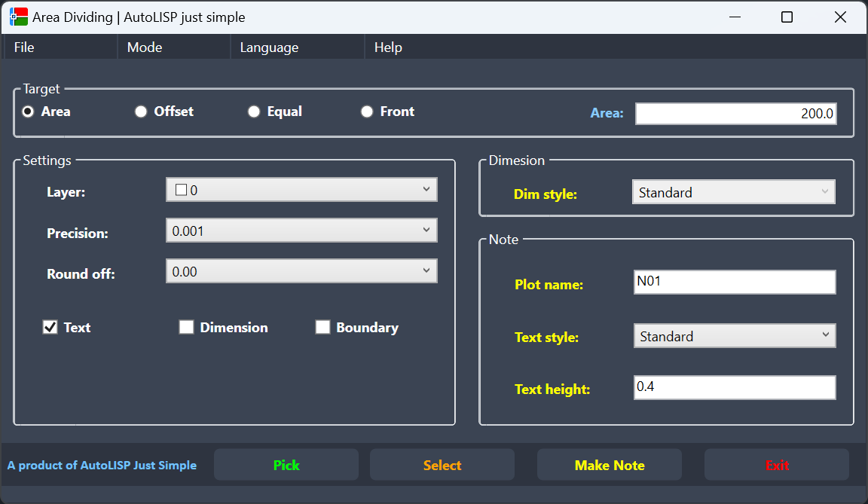Click the green Pick button
Screen dimensions: 868x504
pos(286,465)
